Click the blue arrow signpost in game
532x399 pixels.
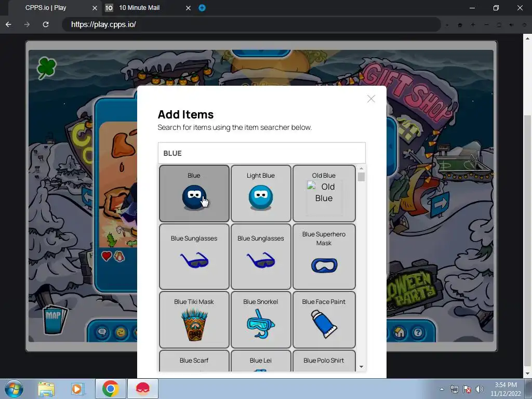coord(440,204)
